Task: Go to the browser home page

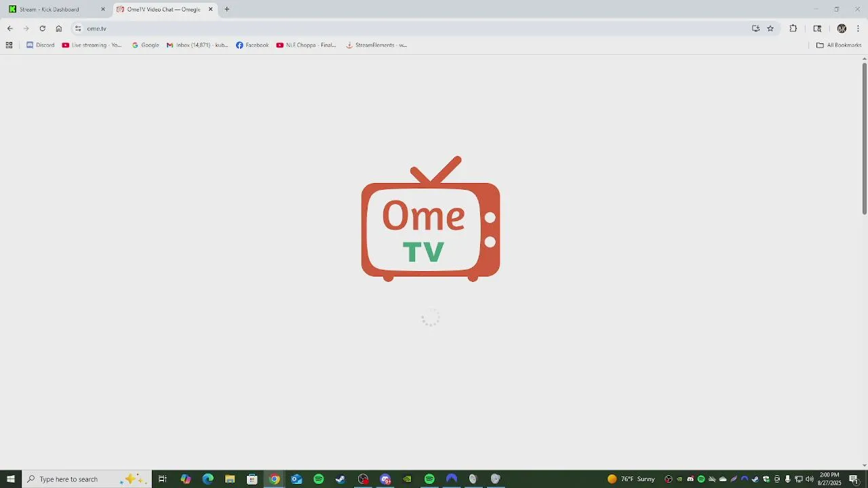Action: coord(59,28)
